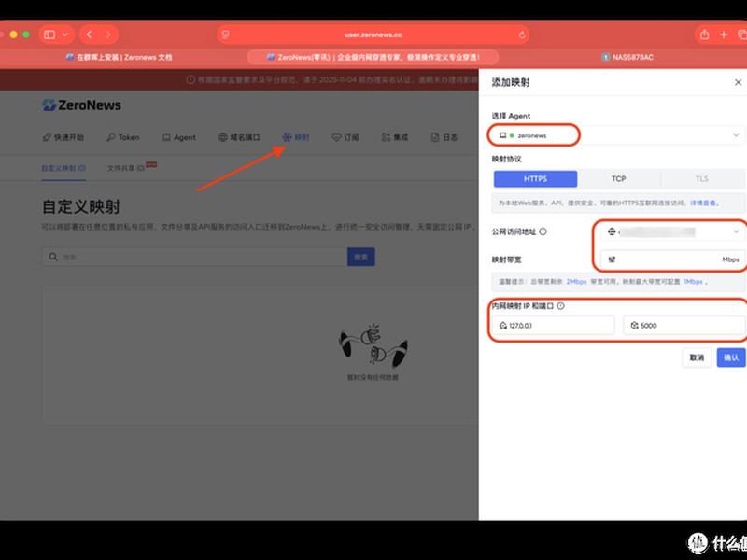The height and width of the screenshot is (560, 747).
Task: Select the TCP protocol option
Action: pos(619,179)
